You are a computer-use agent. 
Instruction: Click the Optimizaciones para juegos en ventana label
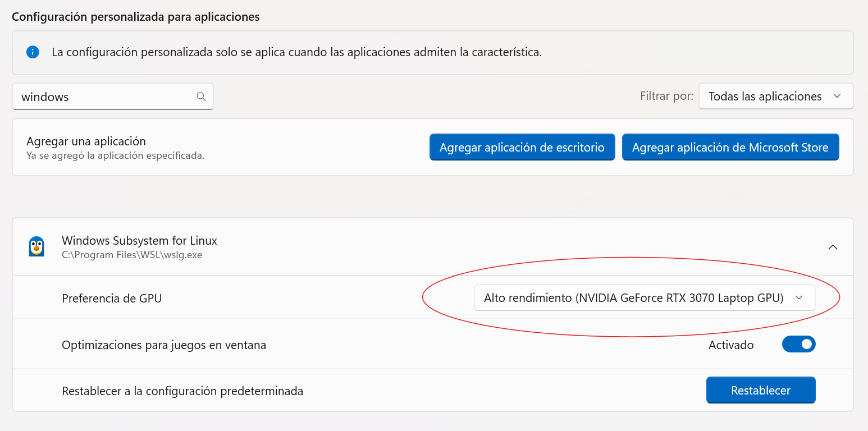point(164,345)
